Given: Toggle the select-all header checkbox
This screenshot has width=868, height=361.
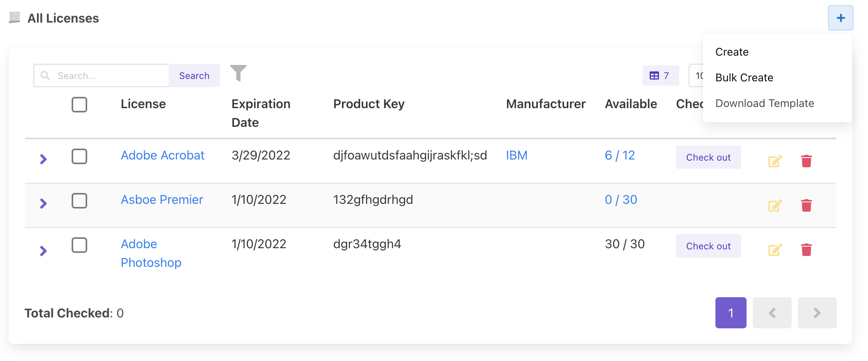Looking at the screenshot, I should [x=79, y=105].
